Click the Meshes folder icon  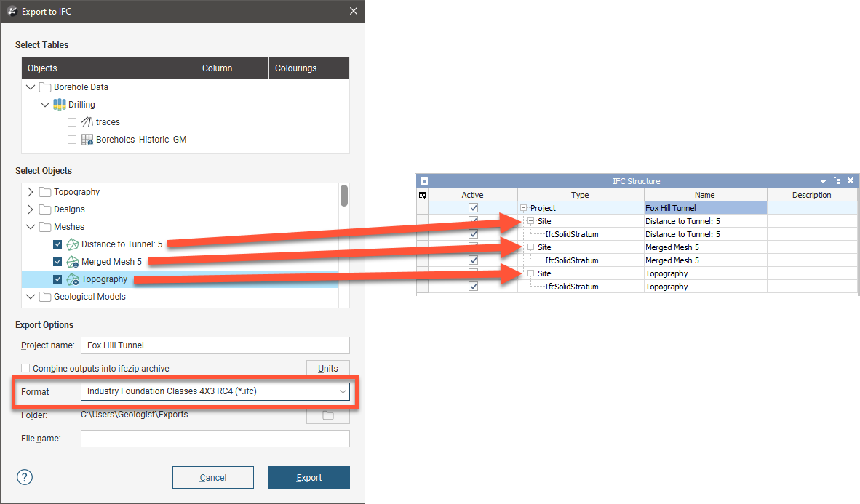(45, 227)
